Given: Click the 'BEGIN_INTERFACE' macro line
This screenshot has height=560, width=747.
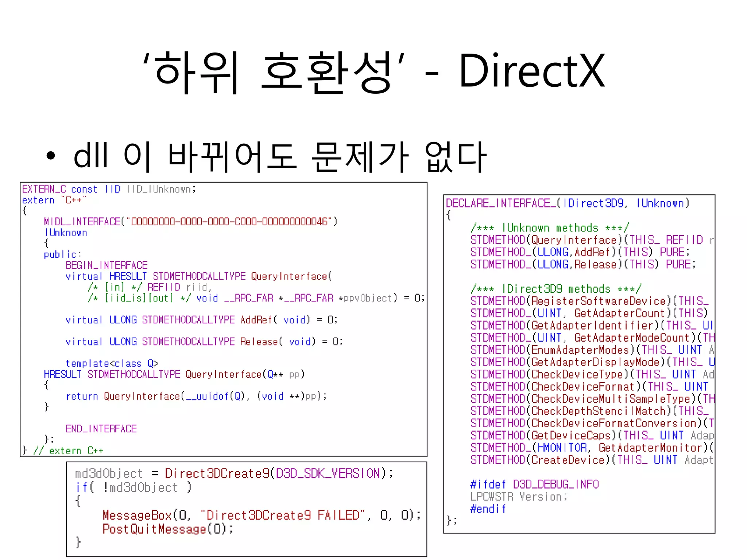Looking at the screenshot, I should pos(107,265).
